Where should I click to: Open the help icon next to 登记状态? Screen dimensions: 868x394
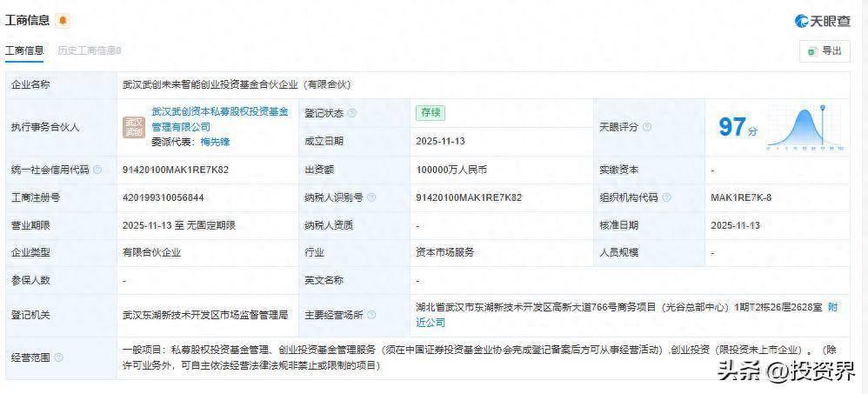coord(351,113)
